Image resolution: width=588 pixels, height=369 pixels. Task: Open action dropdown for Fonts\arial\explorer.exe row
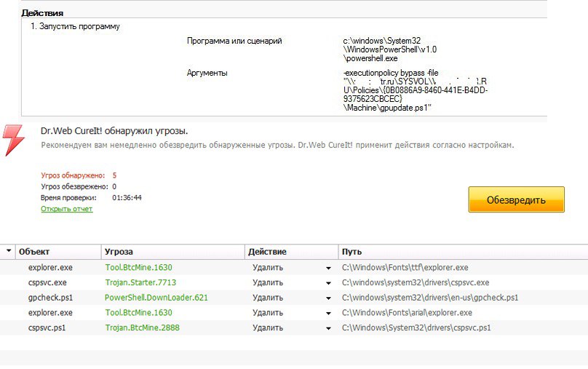tap(328, 313)
